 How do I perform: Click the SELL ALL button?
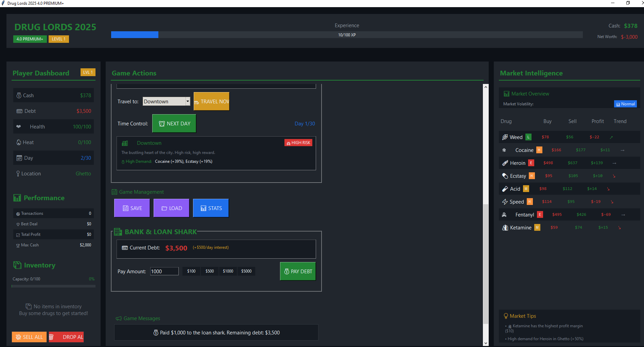(x=29, y=337)
